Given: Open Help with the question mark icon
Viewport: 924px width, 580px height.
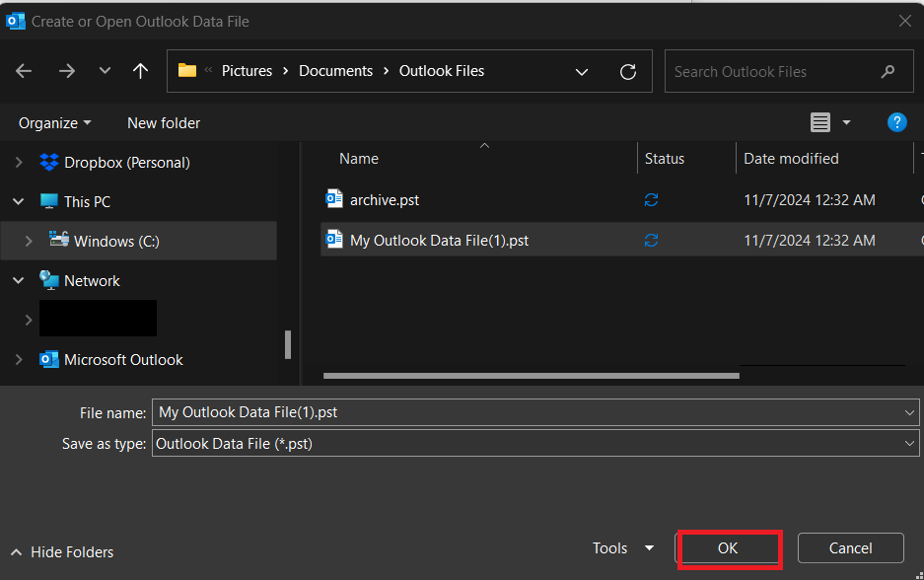Looking at the screenshot, I should point(897,122).
